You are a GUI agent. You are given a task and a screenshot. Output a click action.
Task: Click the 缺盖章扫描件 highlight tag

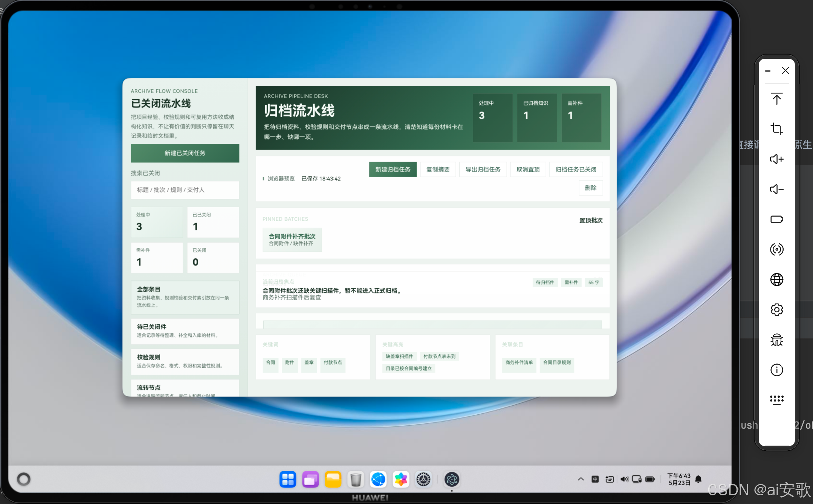[x=399, y=356]
